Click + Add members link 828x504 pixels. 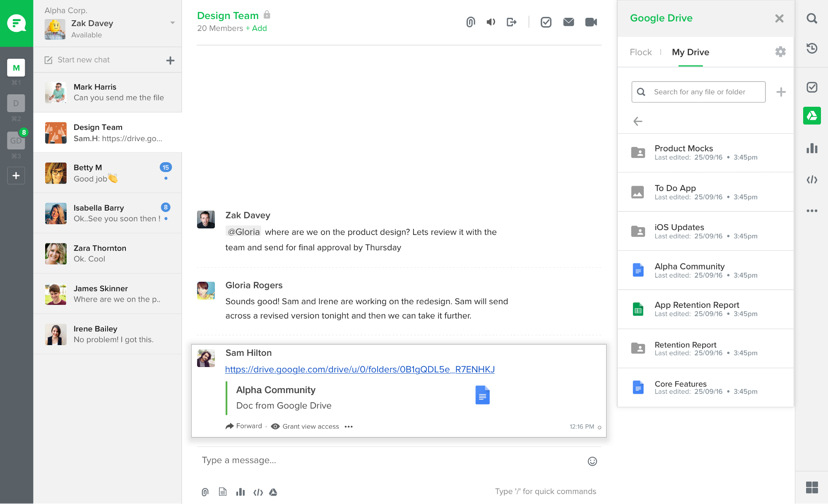tap(256, 28)
